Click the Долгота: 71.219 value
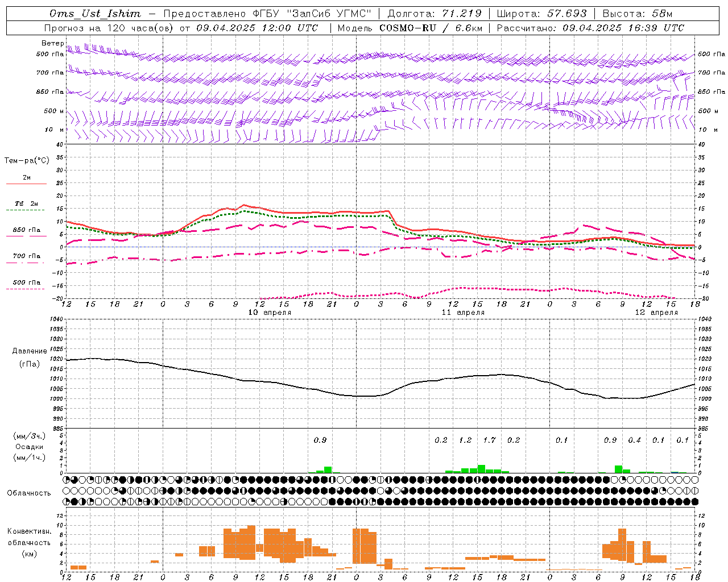Screen dimensions: 728x582 [x=435, y=14]
